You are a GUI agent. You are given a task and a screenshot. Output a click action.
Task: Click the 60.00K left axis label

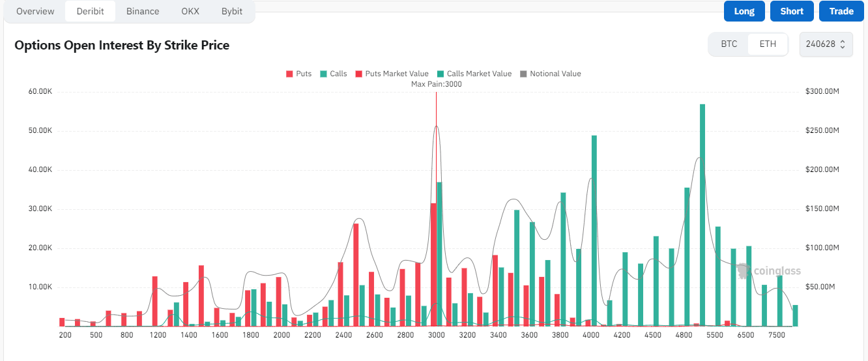coord(40,91)
